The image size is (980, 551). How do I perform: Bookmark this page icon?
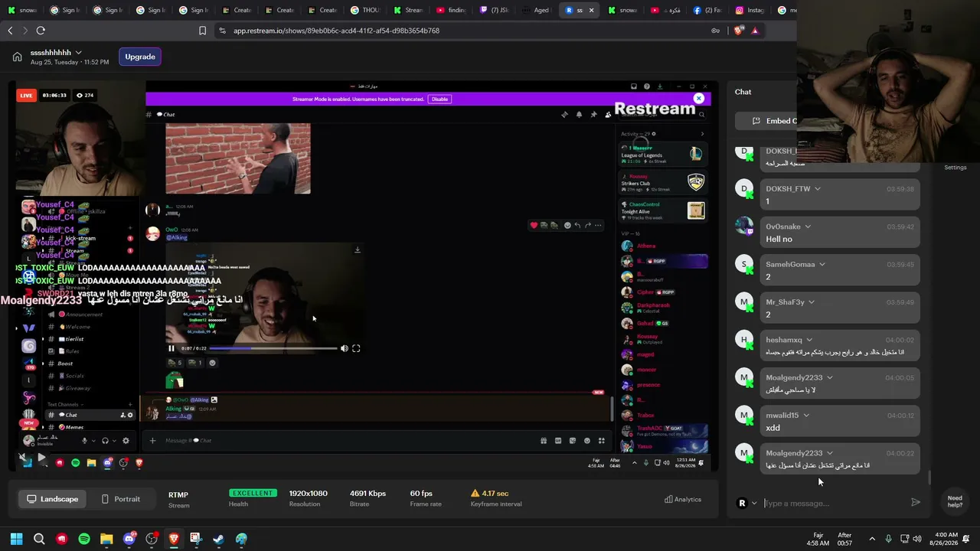pos(202,31)
